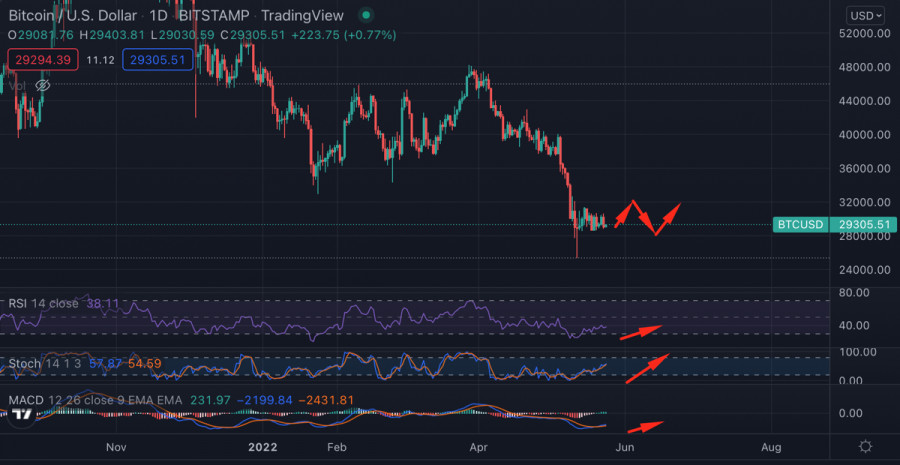Click the MACD value −2199.84
The height and width of the screenshot is (465, 900).
click(x=265, y=400)
